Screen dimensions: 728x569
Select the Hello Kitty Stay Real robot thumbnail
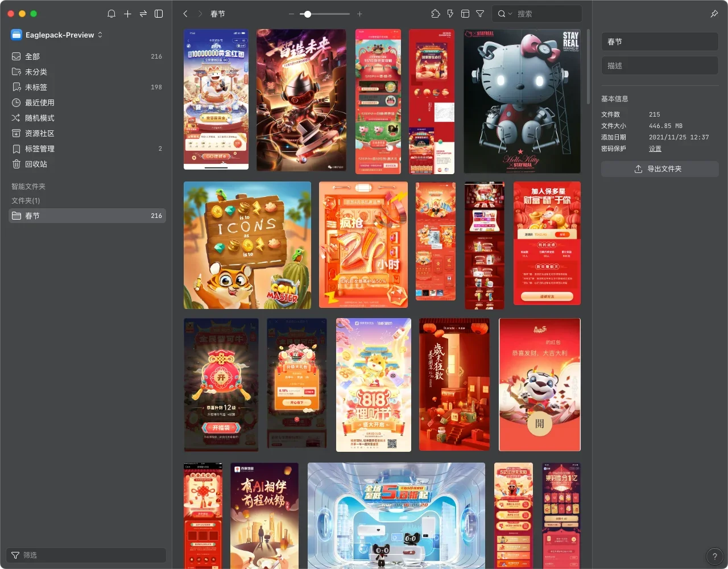click(522, 101)
